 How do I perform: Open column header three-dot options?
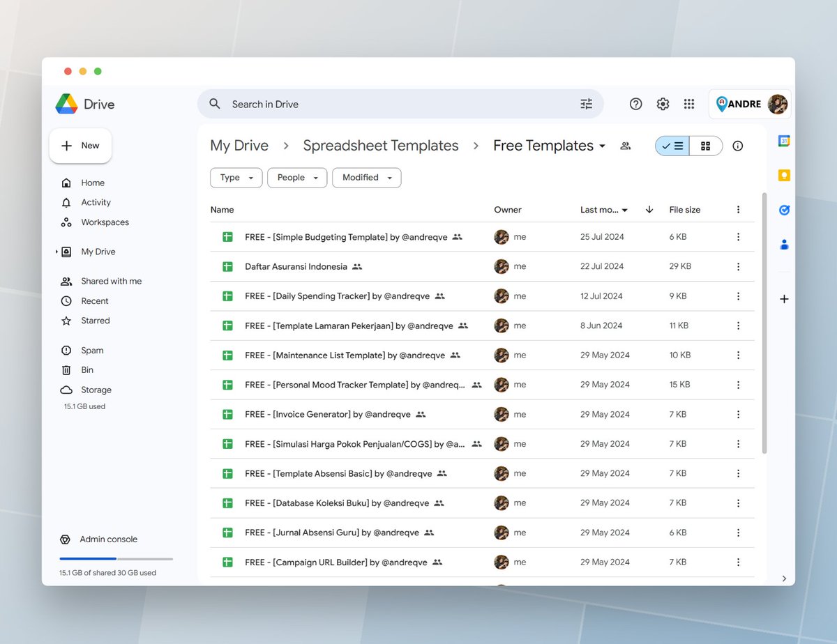738,210
